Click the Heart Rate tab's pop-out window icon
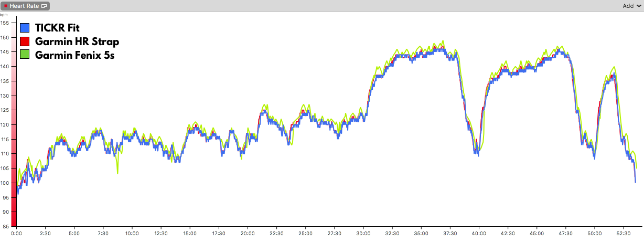Viewport: 644px width, 242px height. (44, 6)
